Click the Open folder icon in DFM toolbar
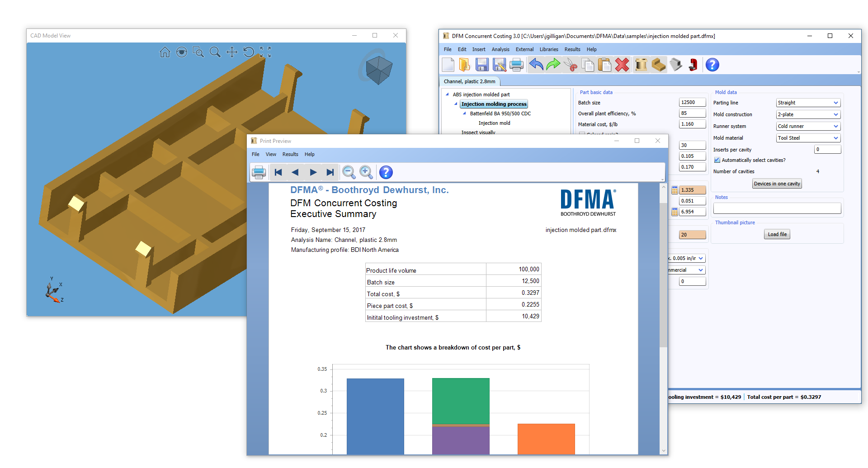868x468 pixels. pos(464,65)
